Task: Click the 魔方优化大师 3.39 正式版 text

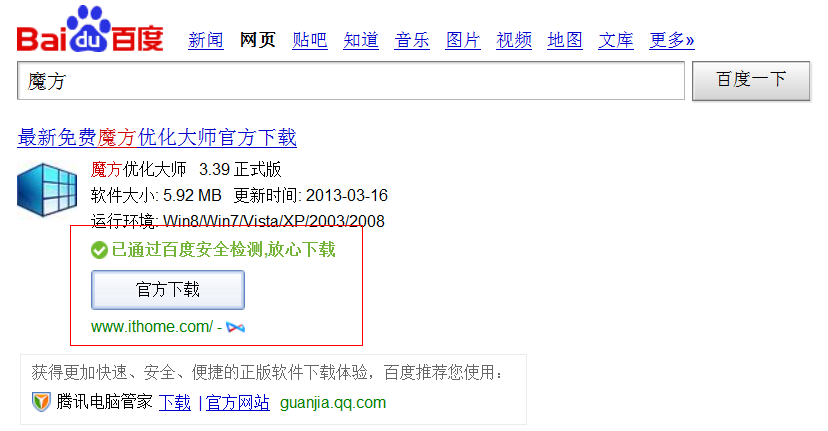Action: pos(186,170)
